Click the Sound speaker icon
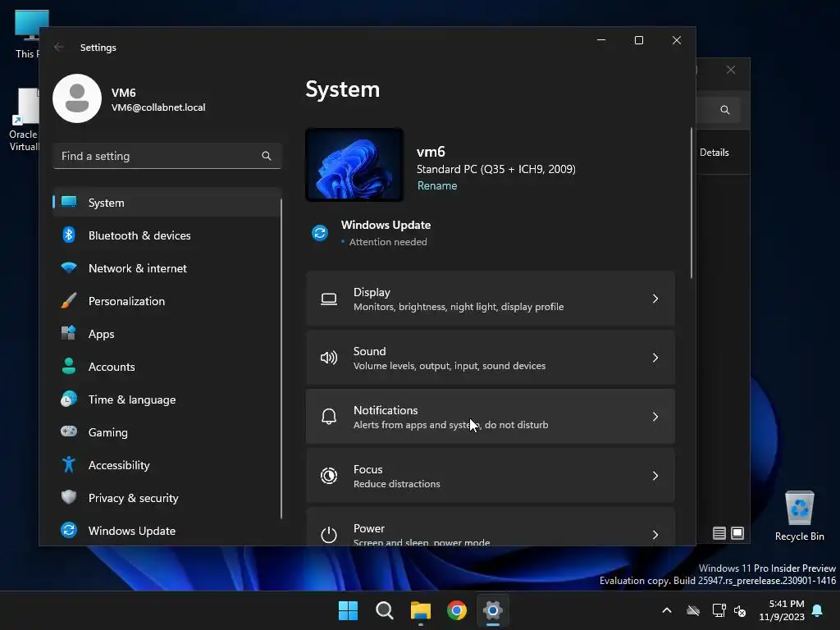Viewport: 840px width, 630px height. click(329, 358)
